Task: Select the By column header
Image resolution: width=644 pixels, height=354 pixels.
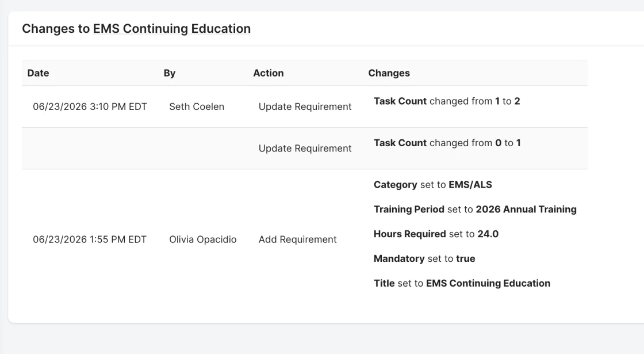Action: pyautogui.click(x=170, y=73)
